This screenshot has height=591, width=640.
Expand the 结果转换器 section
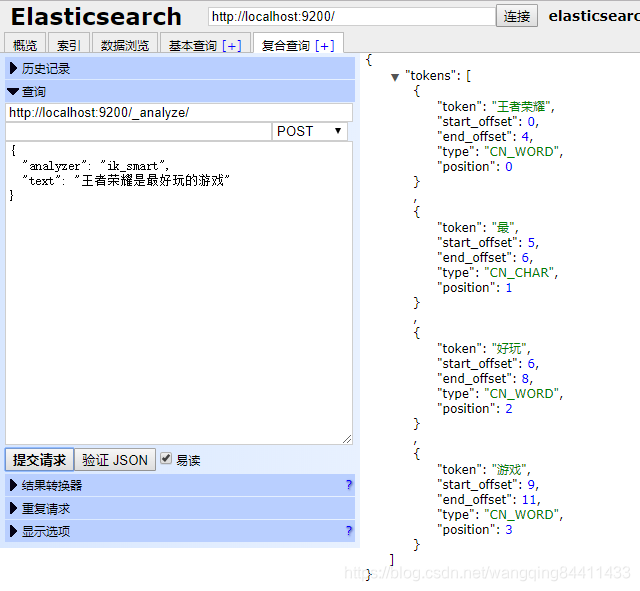tap(180, 485)
